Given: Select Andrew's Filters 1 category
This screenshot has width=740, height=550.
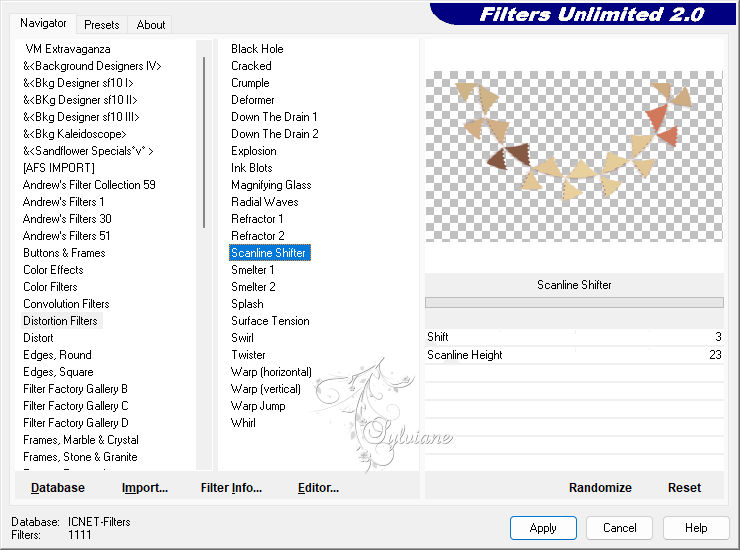Looking at the screenshot, I should [x=63, y=202].
